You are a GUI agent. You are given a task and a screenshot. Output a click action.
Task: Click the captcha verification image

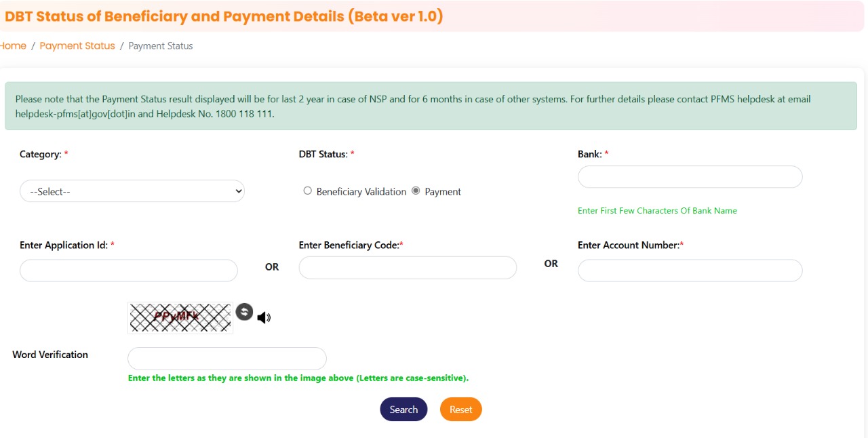pyautogui.click(x=180, y=317)
